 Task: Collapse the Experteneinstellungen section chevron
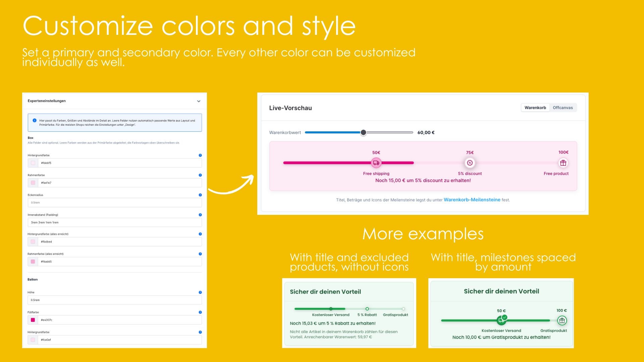pos(199,101)
